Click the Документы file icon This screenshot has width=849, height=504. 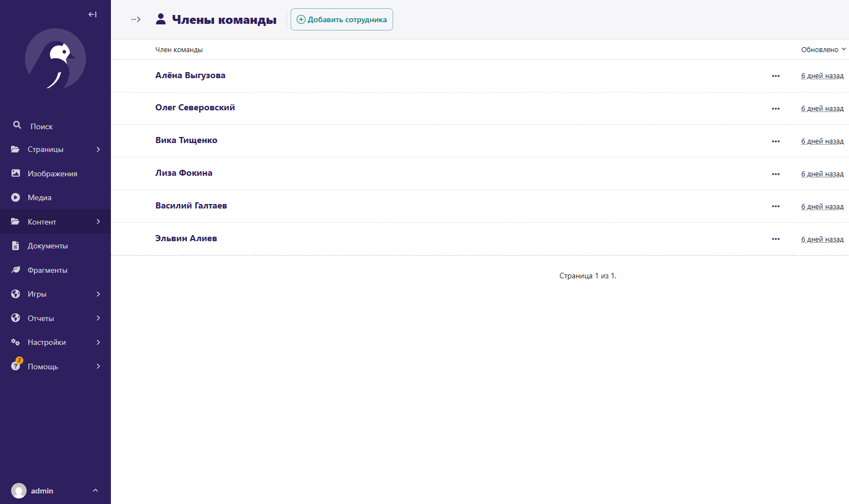point(16,246)
